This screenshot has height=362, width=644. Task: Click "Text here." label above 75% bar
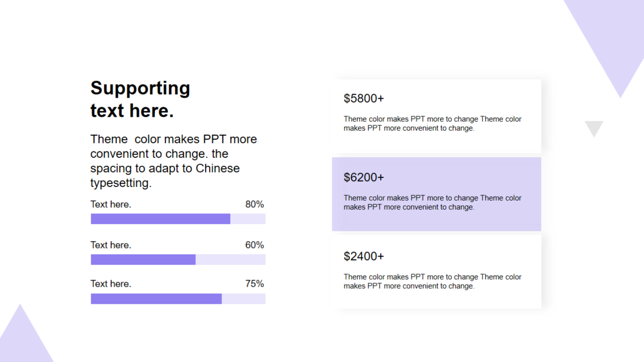tap(111, 284)
